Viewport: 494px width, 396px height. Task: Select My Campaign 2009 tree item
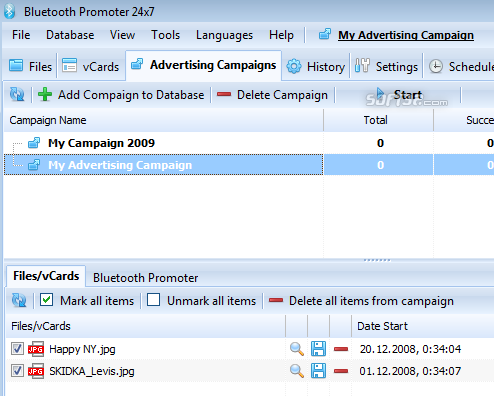[x=101, y=143]
